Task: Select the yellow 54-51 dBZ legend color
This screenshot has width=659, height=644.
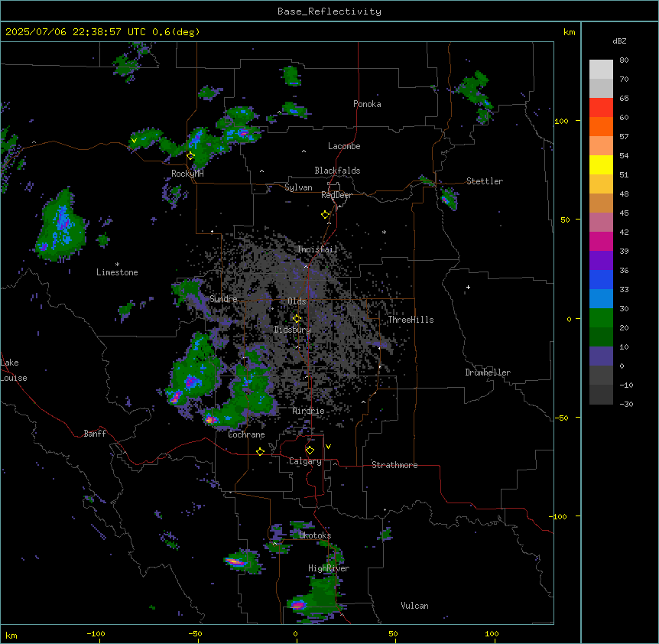Action: click(x=601, y=164)
